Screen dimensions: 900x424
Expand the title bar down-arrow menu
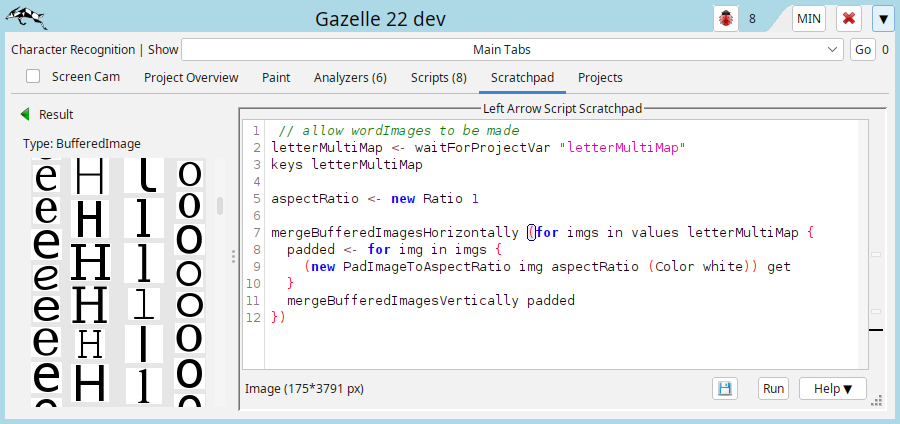pyautogui.click(x=882, y=19)
